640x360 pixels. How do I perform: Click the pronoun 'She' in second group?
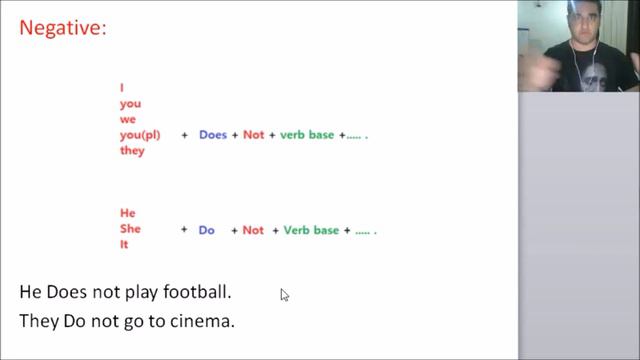point(130,229)
